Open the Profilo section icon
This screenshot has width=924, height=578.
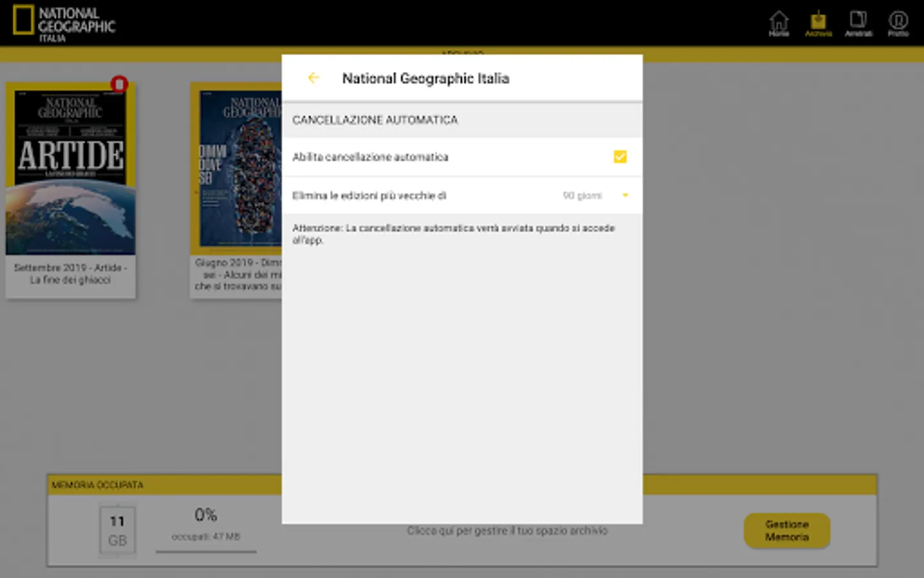898,24
